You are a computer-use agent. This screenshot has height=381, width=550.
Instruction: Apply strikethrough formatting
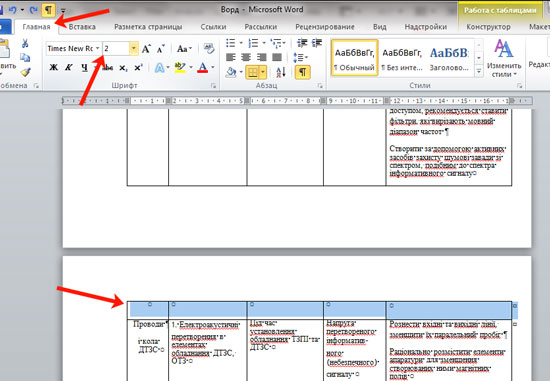pyautogui.click(x=107, y=68)
